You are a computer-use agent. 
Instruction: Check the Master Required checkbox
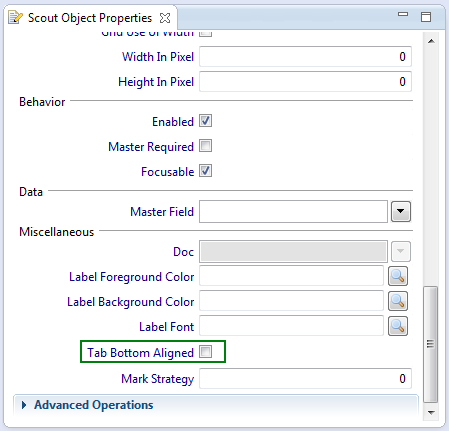coord(205,146)
